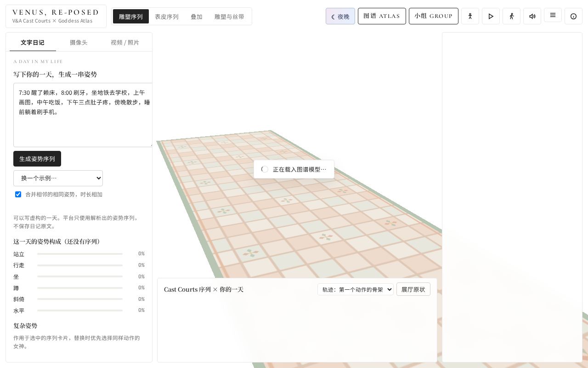The height and width of the screenshot is (368, 588).
Task: Toggle the 夜晚 night mode button
Action: pos(340,16)
